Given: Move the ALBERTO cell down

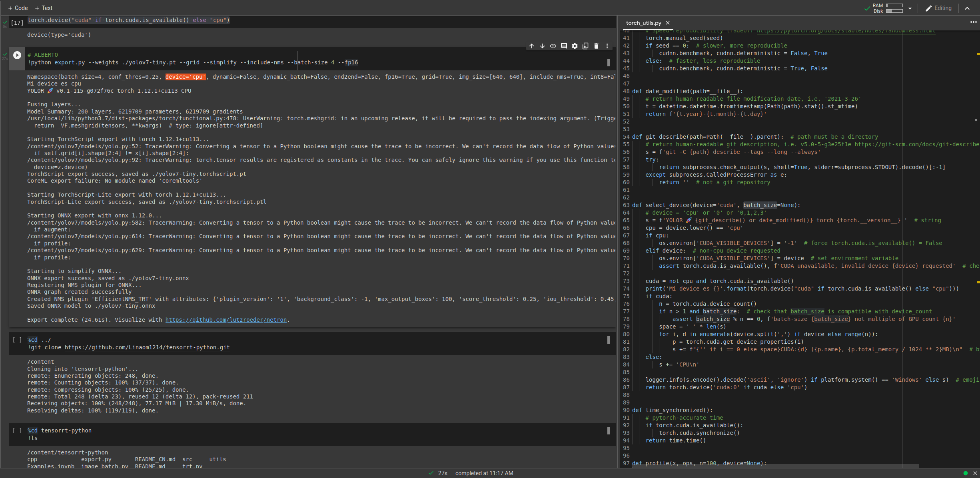Looking at the screenshot, I should [543, 46].
